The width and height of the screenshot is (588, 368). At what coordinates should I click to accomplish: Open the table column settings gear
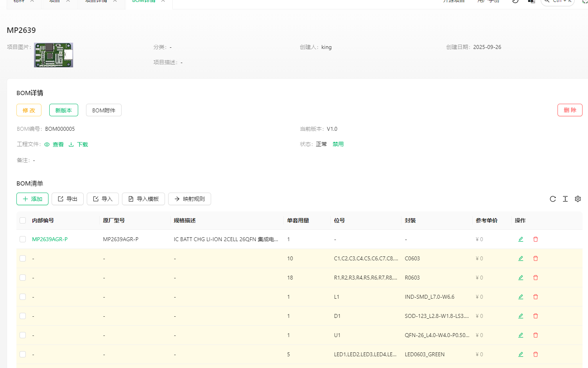point(577,199)
